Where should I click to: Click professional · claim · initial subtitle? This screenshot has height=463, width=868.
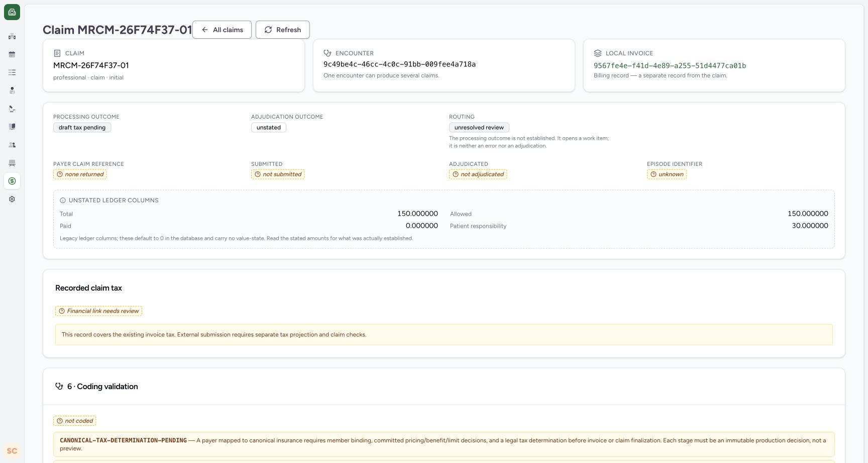point(88,77)
